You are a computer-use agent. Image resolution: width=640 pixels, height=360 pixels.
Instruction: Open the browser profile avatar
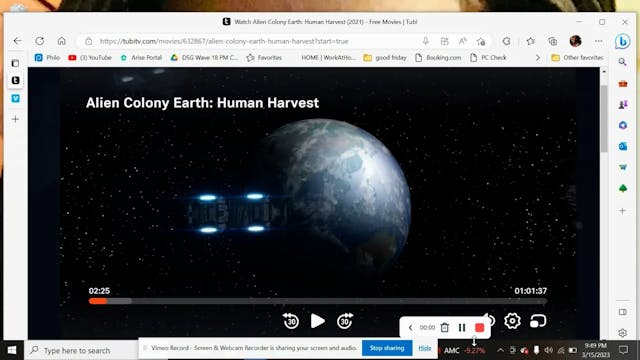coord(576,41)
